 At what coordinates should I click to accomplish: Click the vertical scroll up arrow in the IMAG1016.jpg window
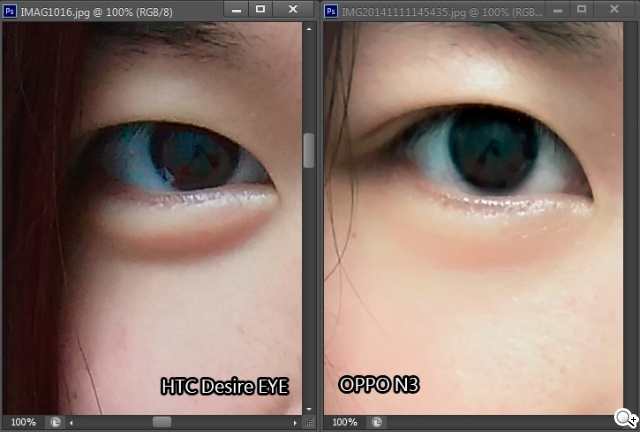coord(309,29)
